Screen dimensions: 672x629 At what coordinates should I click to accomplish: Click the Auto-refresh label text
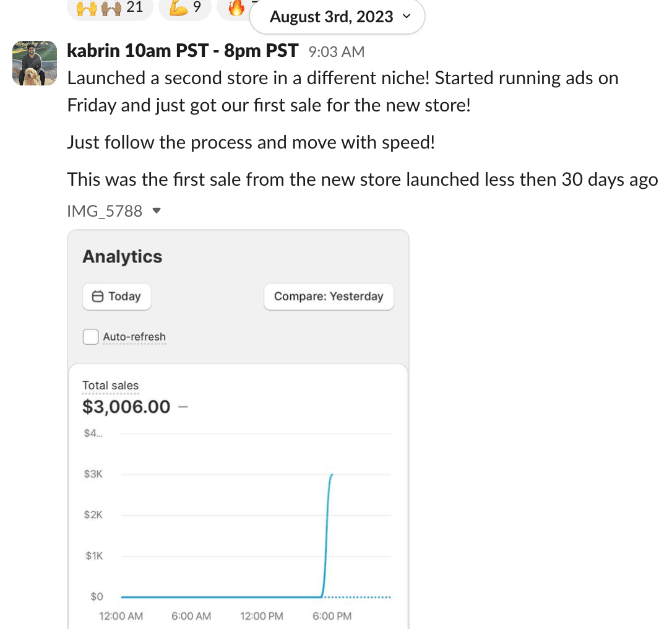(134, 337)
